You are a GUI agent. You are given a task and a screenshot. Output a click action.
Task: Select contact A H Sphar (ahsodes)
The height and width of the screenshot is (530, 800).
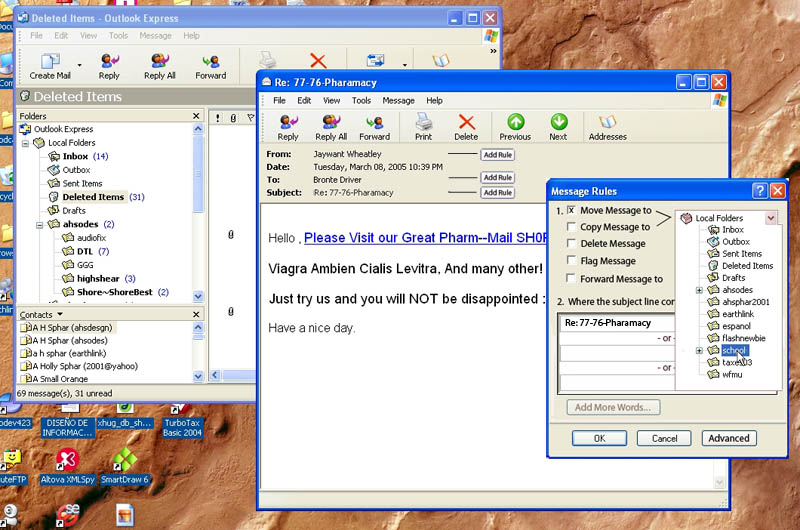coord(64,340)
